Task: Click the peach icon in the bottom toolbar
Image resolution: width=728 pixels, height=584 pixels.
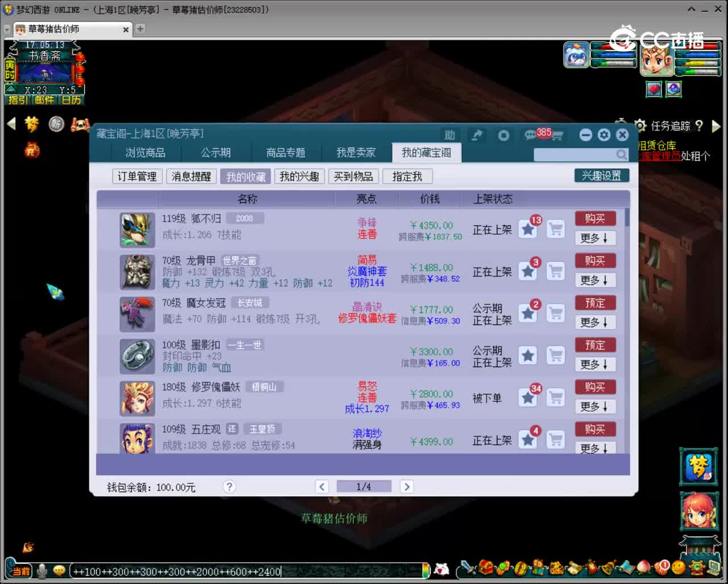Action: click(643, 567)
